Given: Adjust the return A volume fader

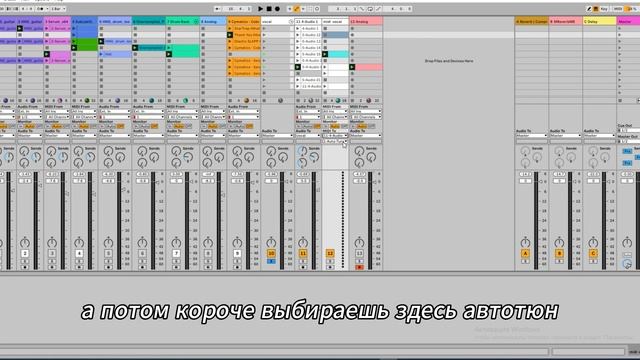Looking at the screenshot, I should (541, 182).
